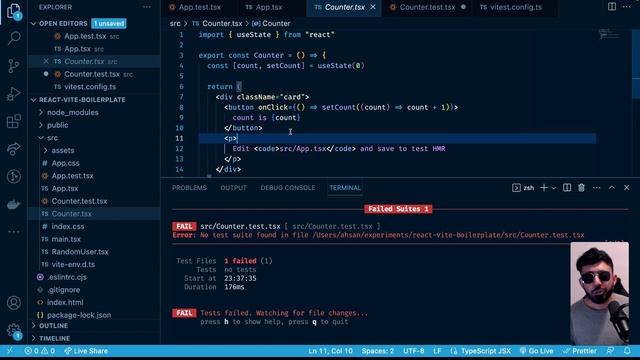Viewport: 640px width, 360px height.
Task: Open the Live Share activity icon
Action: tap(13, 149)
